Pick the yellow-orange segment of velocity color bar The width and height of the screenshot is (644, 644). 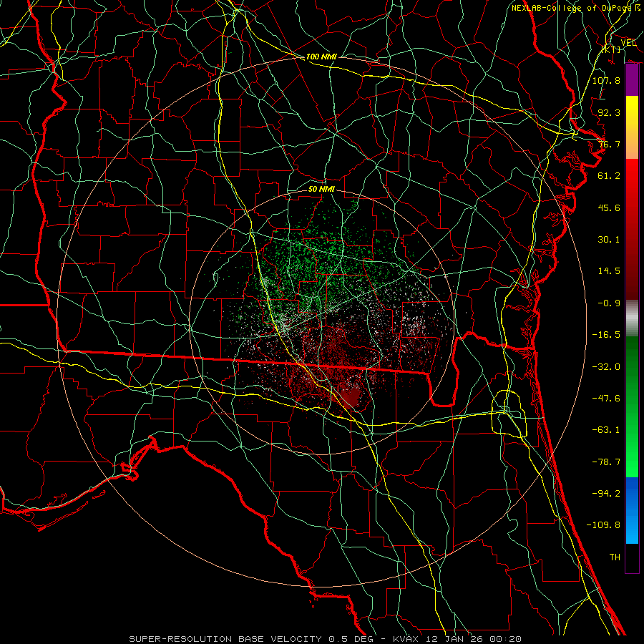(632, 127)
